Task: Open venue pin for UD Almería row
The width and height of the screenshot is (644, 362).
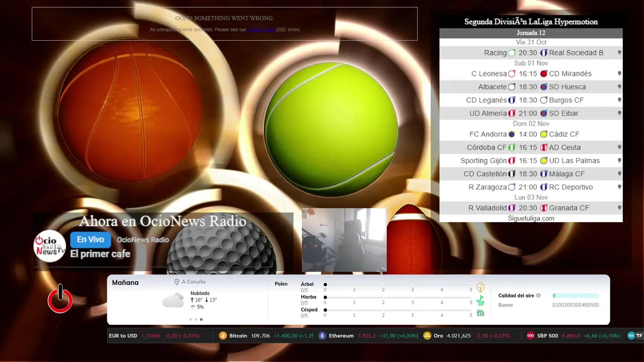Action: point(619,113)
